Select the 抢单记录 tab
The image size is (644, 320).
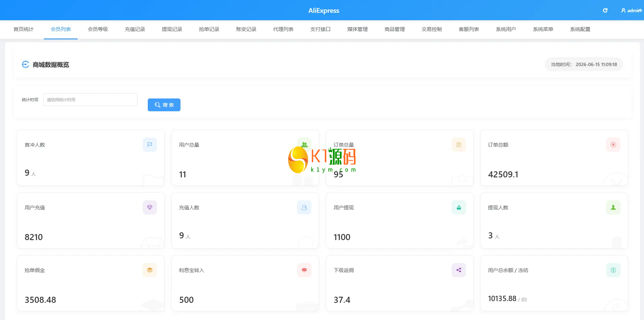point(209,29)
